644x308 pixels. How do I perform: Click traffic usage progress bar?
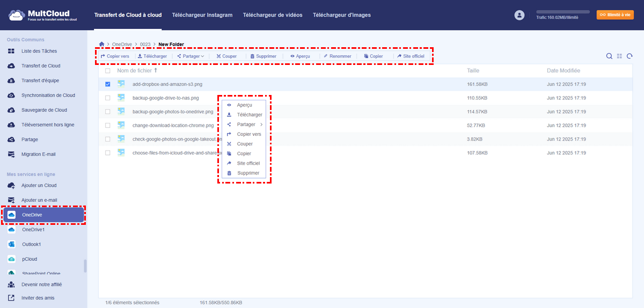point(563,11)
